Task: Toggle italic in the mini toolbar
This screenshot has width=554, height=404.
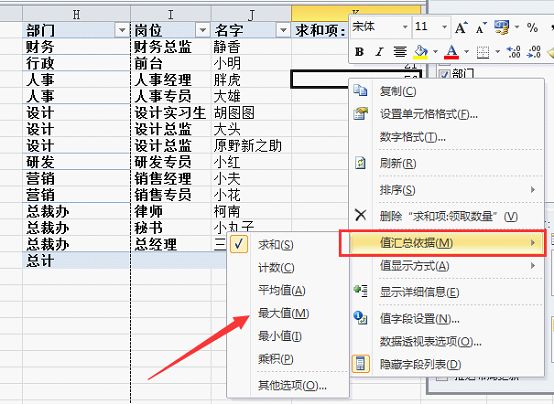Action: pos(379,52)
